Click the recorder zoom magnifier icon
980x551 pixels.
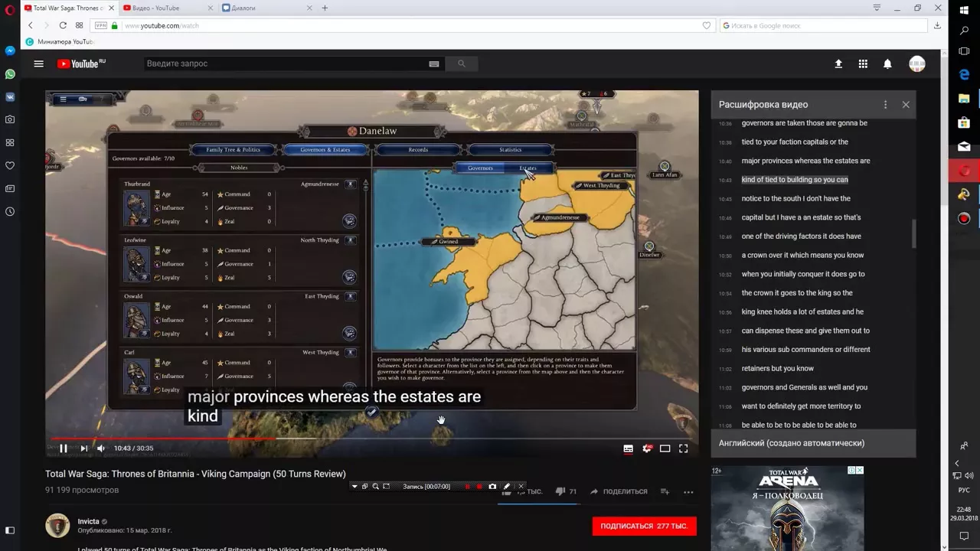tap(375, 487)
